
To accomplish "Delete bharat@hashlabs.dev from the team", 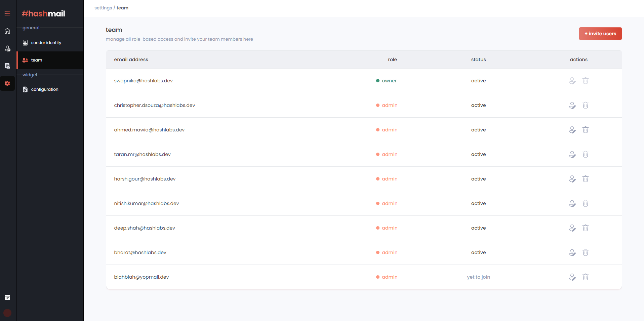I will 586,252.
